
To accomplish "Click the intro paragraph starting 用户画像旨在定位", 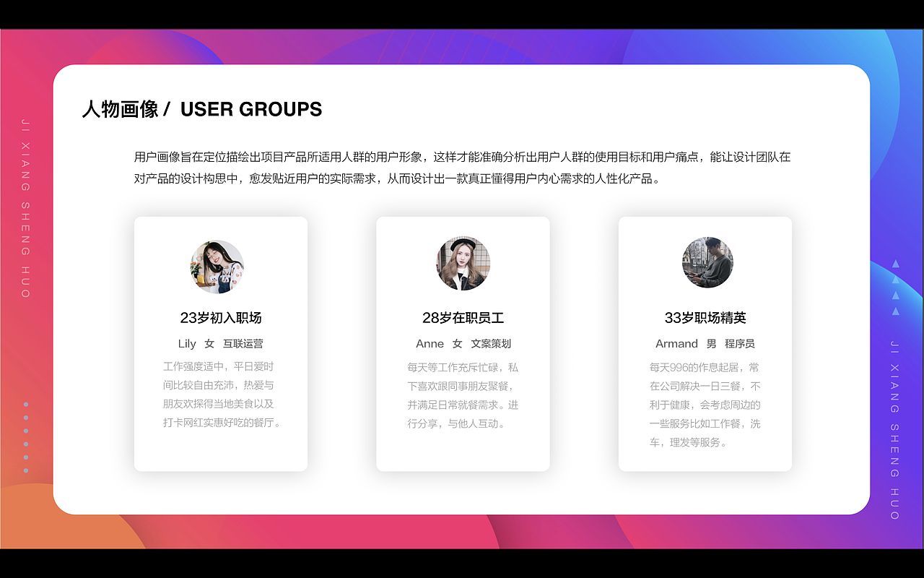I will tap(462, 168).
